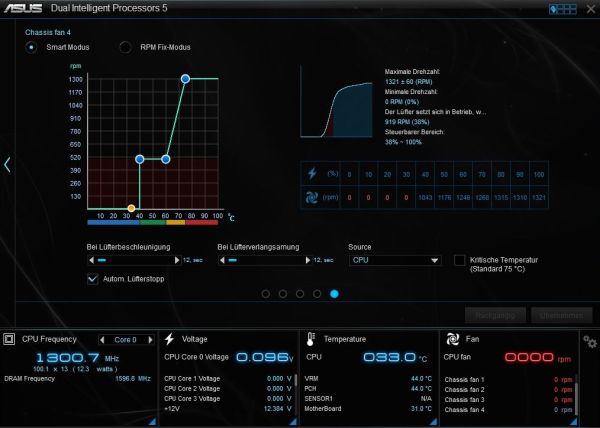
Task: Switch to previous core with left arrow
Action: (x=102, y=340)
